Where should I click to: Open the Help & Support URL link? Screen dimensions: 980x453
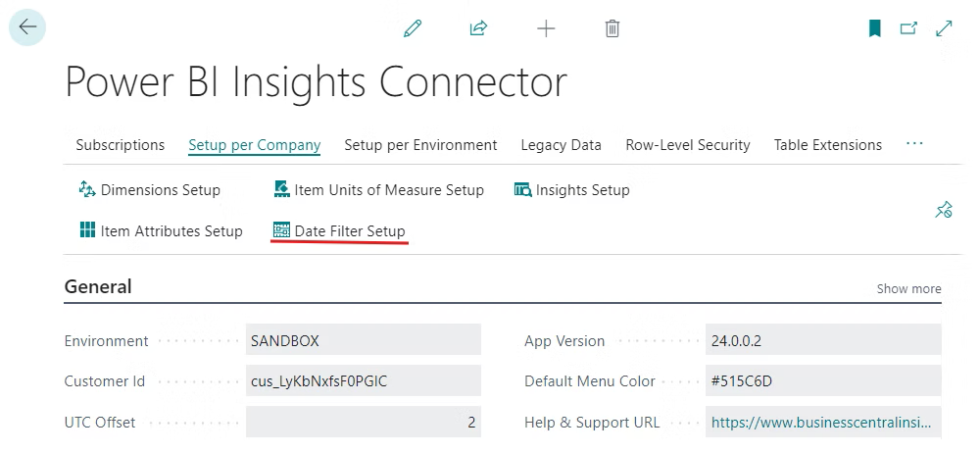coord(821,423)
